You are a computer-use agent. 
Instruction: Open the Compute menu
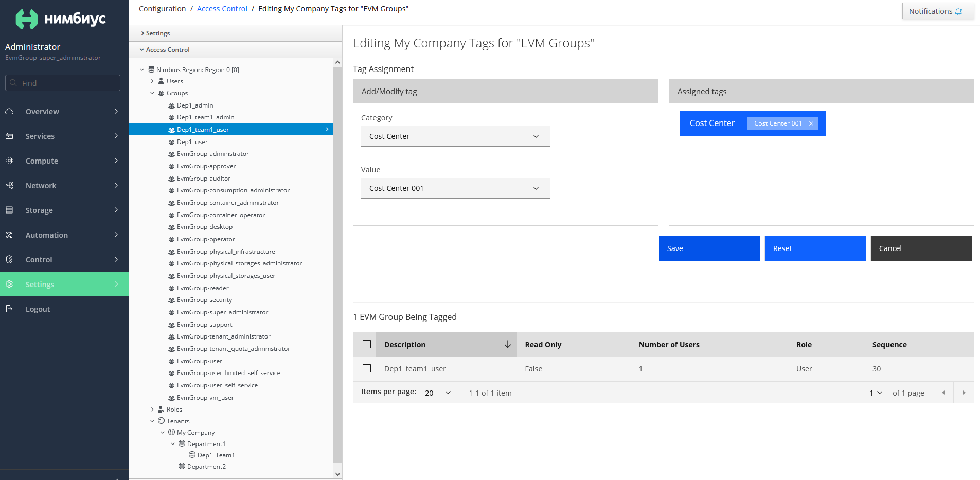[x=64, y=161]
